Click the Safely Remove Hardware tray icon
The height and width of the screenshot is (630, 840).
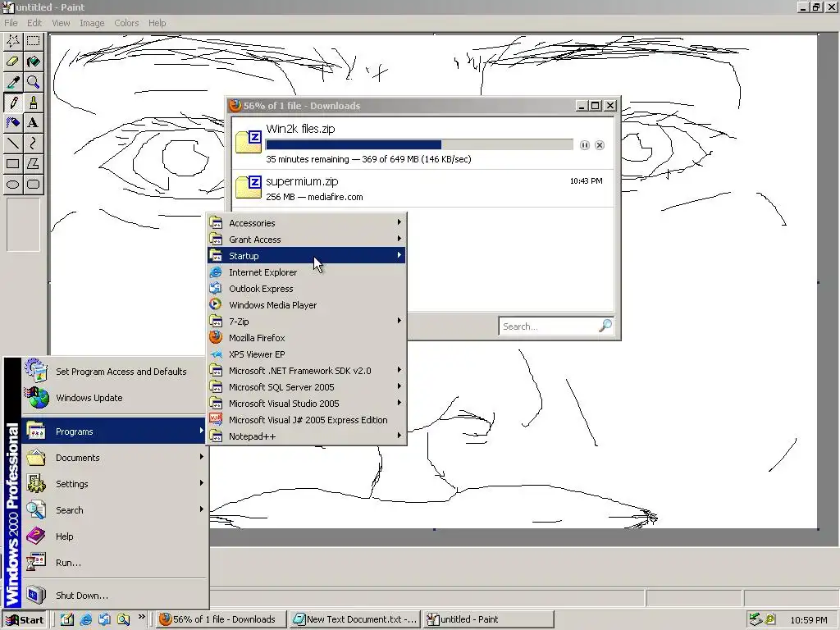(x=756, y=619)
